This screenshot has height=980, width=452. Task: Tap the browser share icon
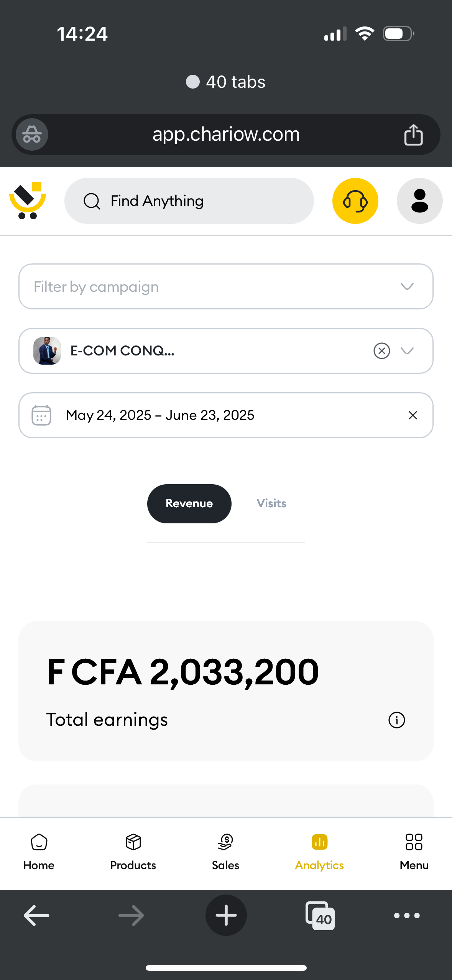pos(413,135)
